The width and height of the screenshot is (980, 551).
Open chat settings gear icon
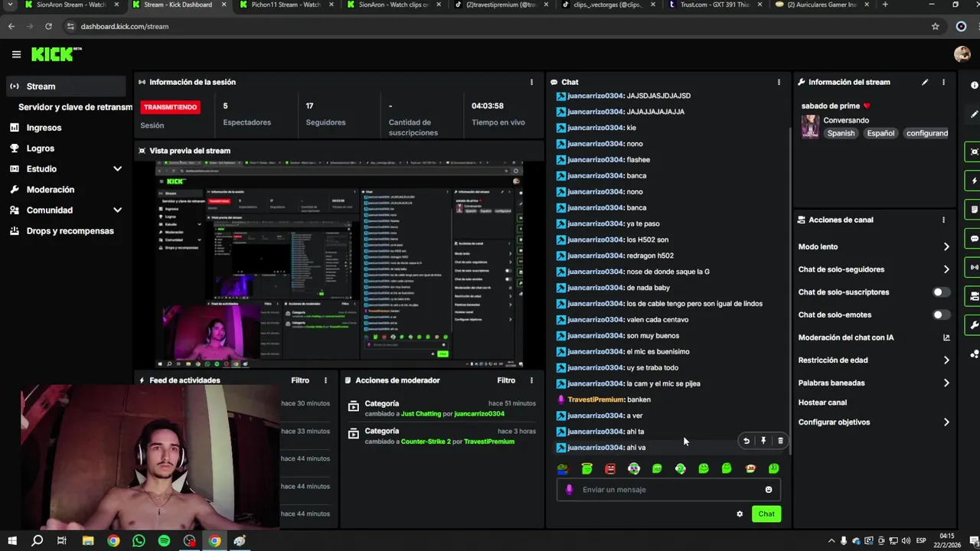(x=740, y=514)
